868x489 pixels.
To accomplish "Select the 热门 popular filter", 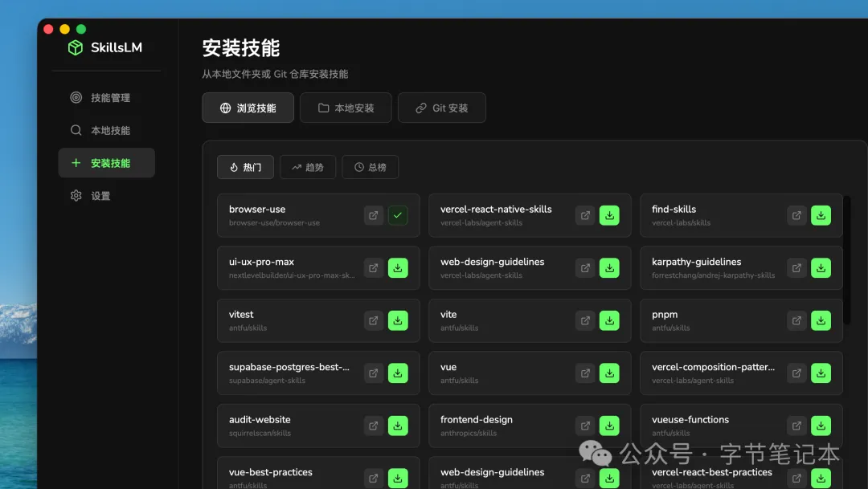I will 245,167.
